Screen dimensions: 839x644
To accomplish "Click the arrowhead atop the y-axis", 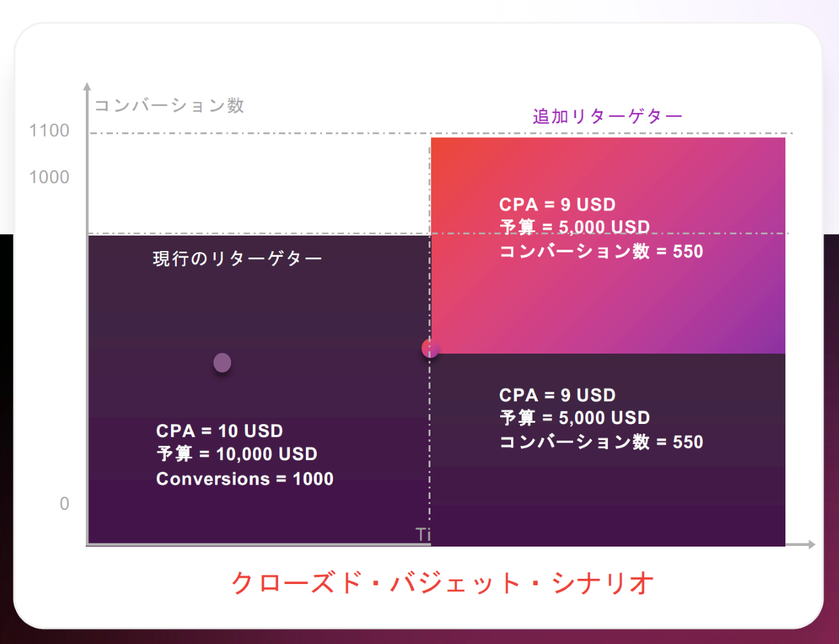I will [x=87, y=86].
